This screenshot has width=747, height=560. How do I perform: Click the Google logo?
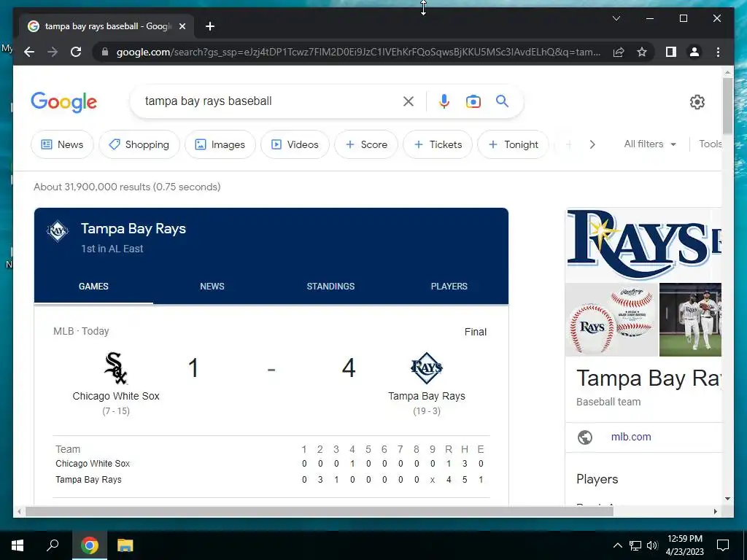pos(64,102)
